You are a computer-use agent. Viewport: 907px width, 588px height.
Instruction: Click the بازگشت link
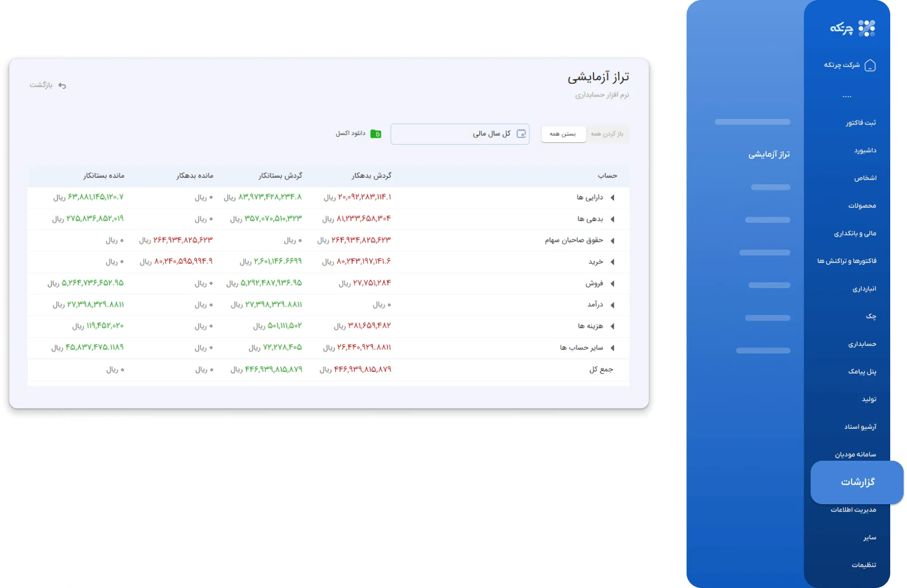tap(42, 85)
